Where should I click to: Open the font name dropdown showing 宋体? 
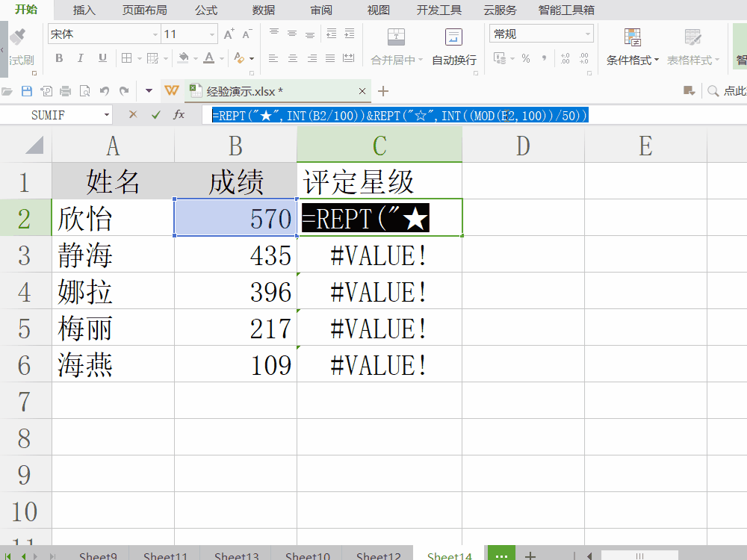(x=155, y=34)
